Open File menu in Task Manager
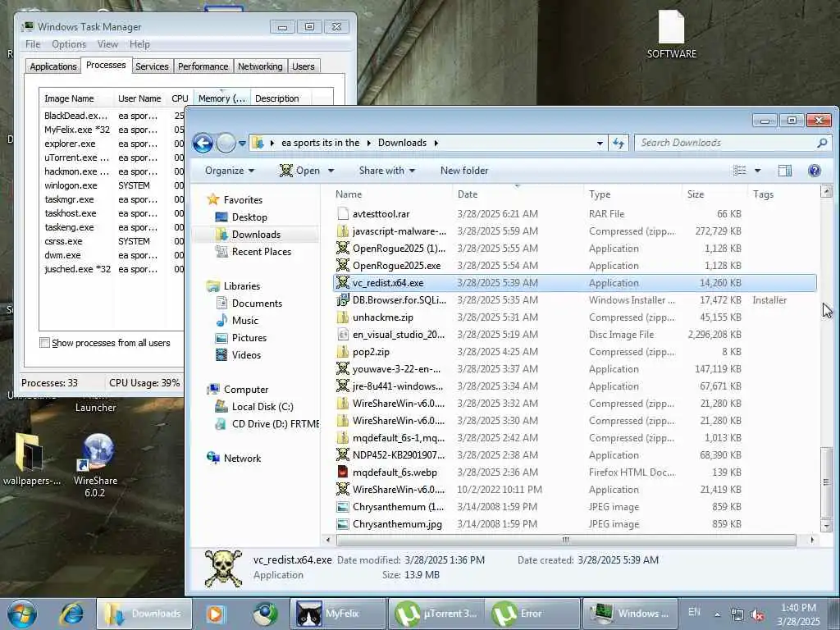The height and width of the screenshot is (630, 840). coord(33,44)
